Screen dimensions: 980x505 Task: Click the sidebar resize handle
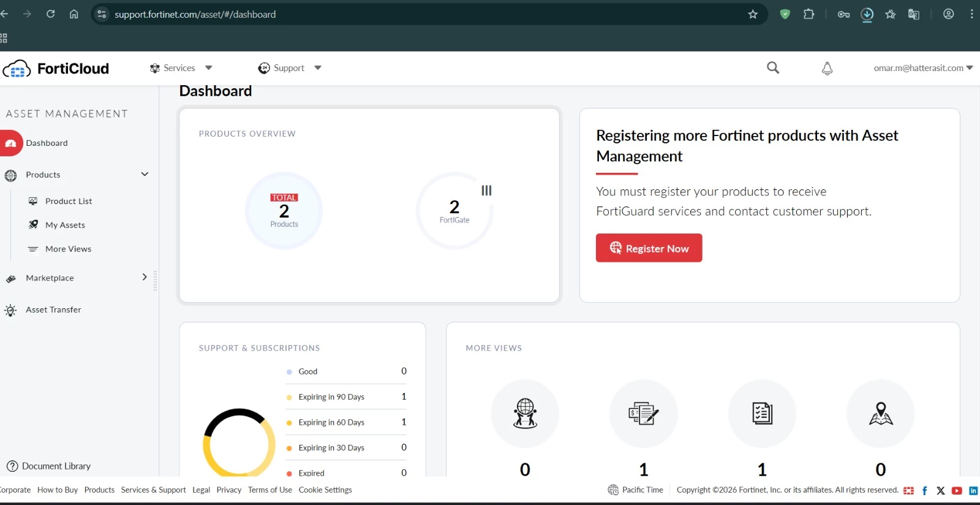[155, 281]
